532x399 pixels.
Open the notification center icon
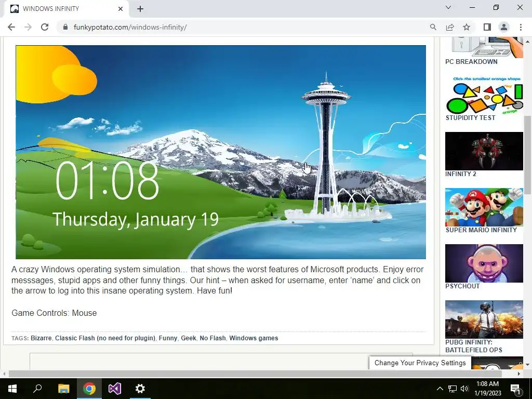(x=515, y=389)
